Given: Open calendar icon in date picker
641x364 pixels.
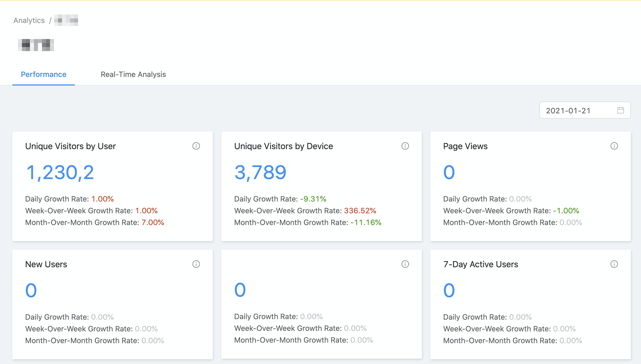Looking at the screenshot, I should (620, 110).
